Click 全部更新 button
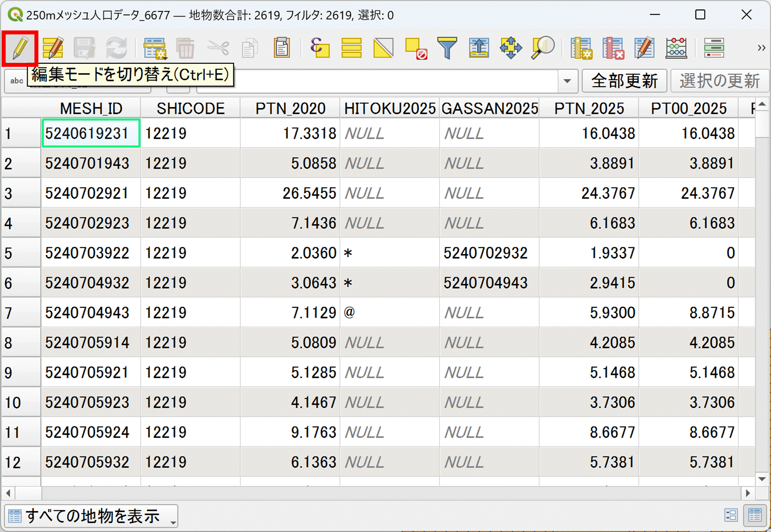The width and height of the screenshot is (771, 532). click(x=624, y=81)
